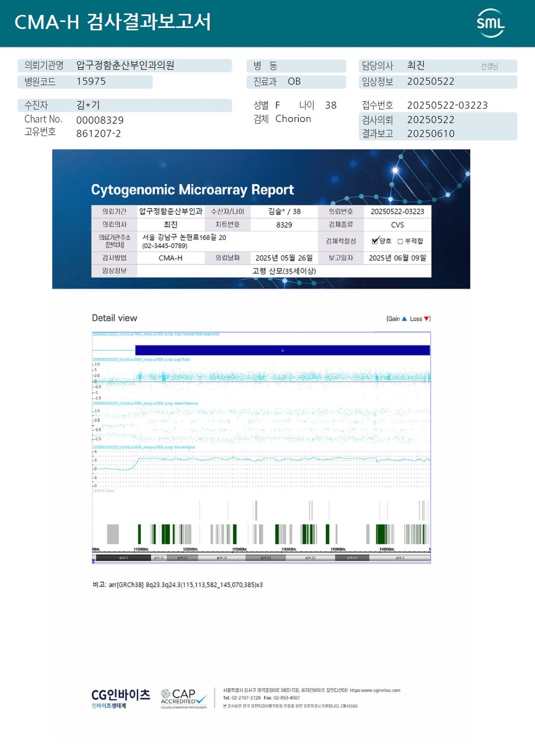This screenshot has width=535, height=756.
Task: Click the 접수번호 value '20250522-03223'
Action: coord(448,105)
